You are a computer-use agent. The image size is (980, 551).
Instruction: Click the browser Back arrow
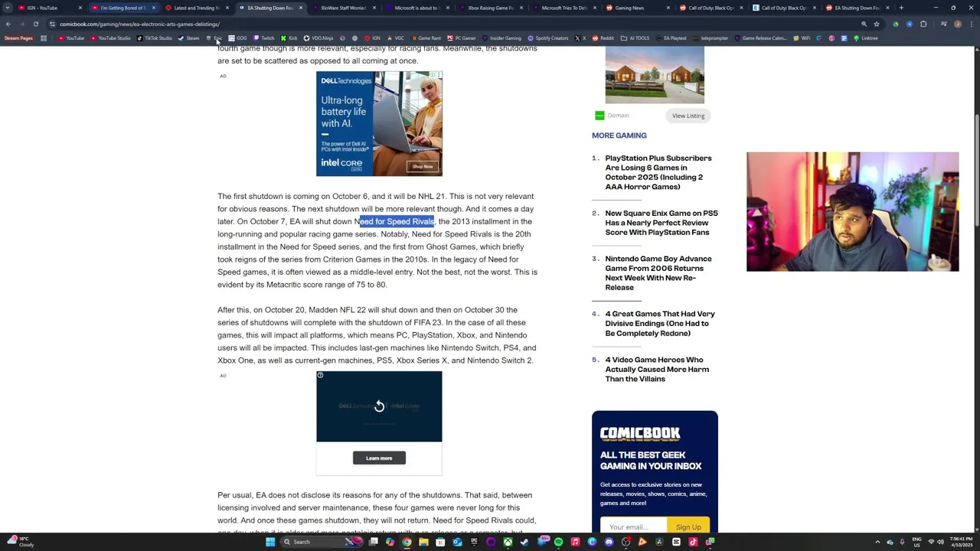(x=8, y=24)
